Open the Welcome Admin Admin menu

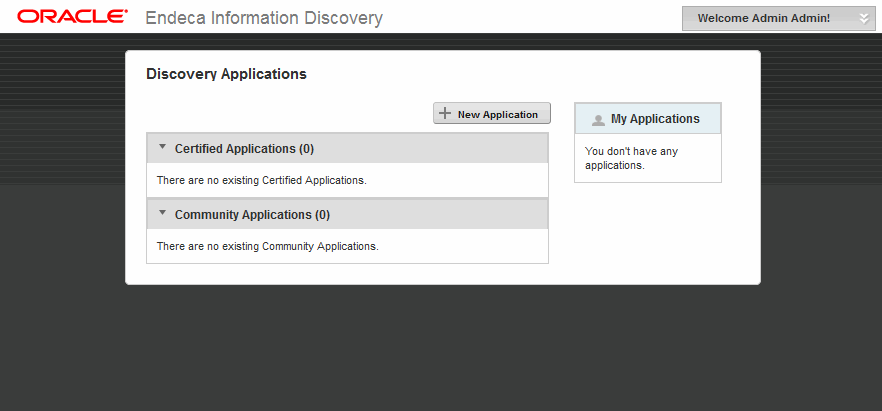pos(778,19)
